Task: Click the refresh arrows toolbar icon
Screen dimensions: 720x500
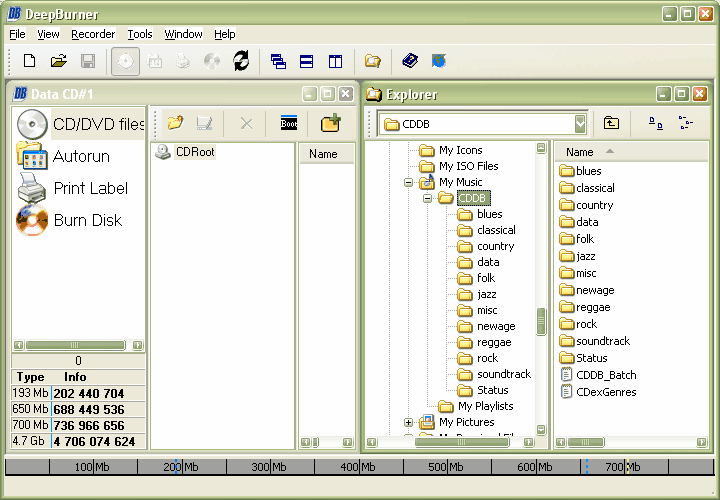Action: (241, 61)
